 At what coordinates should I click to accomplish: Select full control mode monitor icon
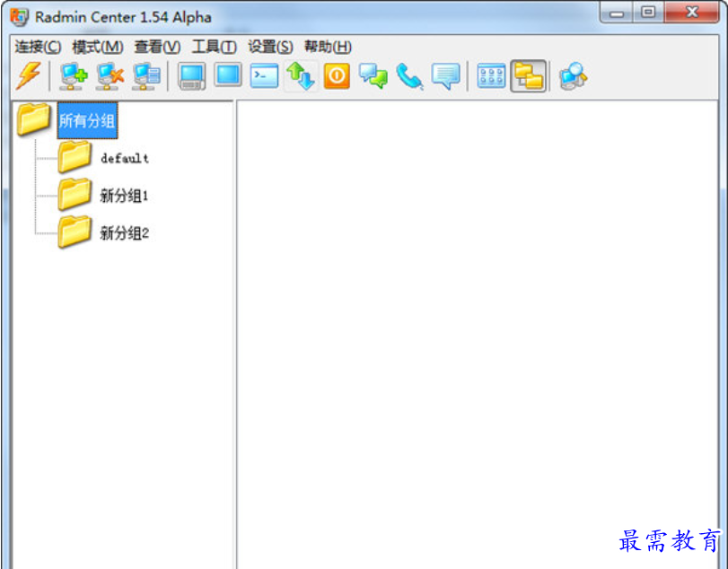[x=192, y=76]
